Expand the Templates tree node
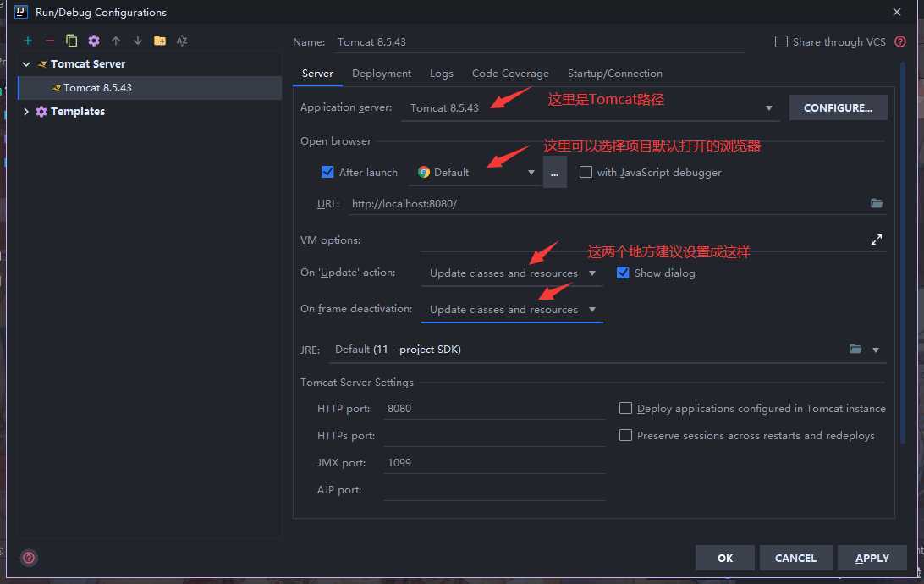The height and width of the screenshot is (584, 924). [26, 112]
